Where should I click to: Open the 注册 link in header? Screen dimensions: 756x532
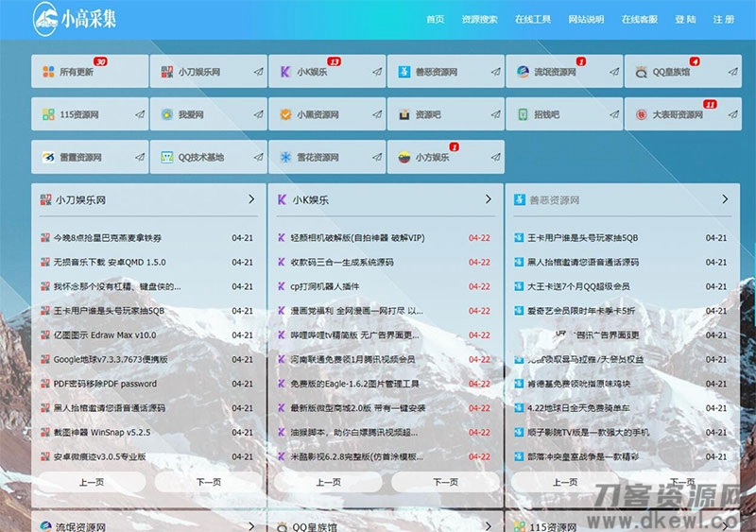coord(723,19)
